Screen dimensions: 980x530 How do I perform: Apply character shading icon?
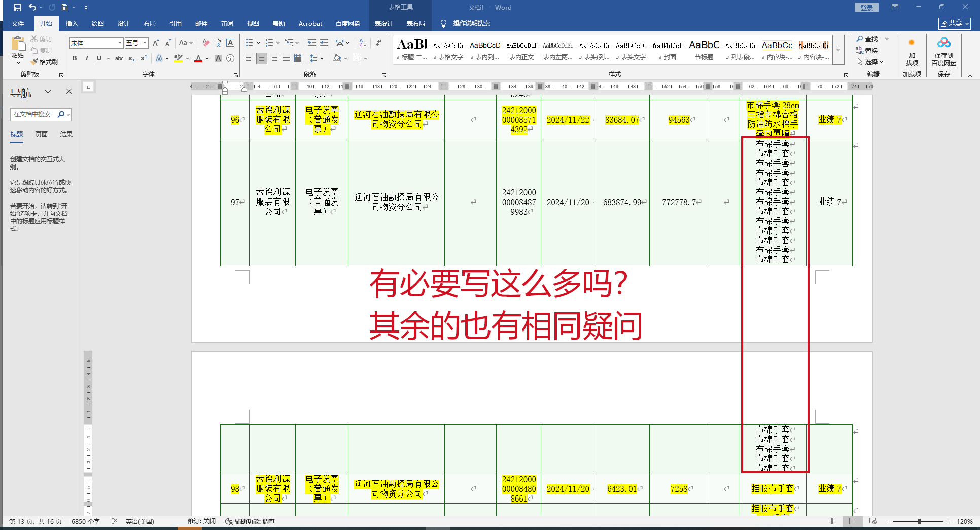218,58
